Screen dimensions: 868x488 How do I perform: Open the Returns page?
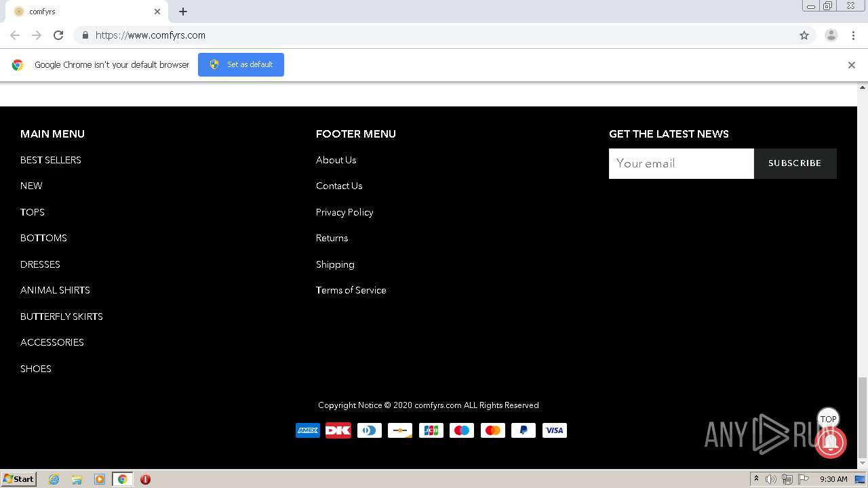tap(332, 238)
